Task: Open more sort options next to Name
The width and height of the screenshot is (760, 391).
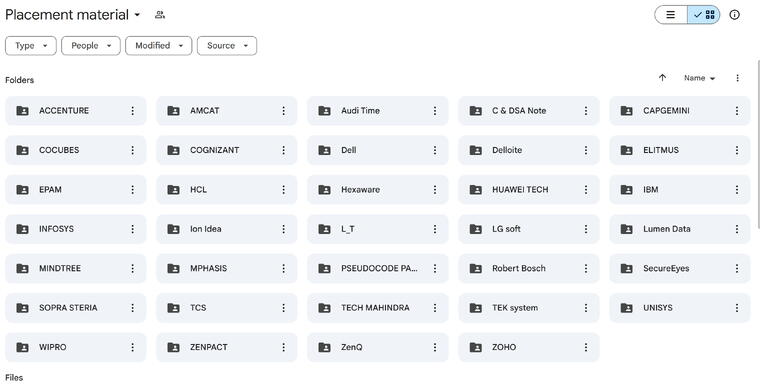Action: click(x=737, y=78)
